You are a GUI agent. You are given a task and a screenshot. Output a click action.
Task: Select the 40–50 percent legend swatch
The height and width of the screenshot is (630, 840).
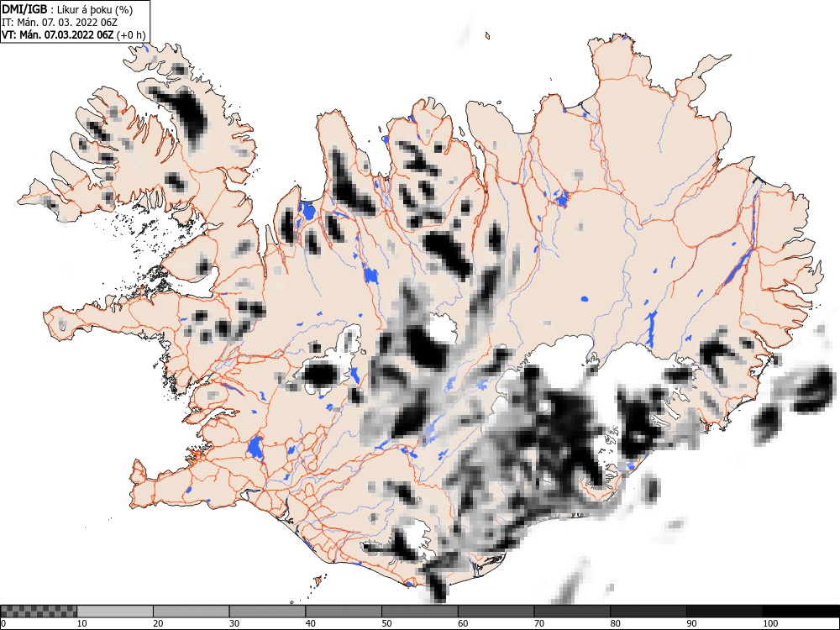[x=344, y=612]
